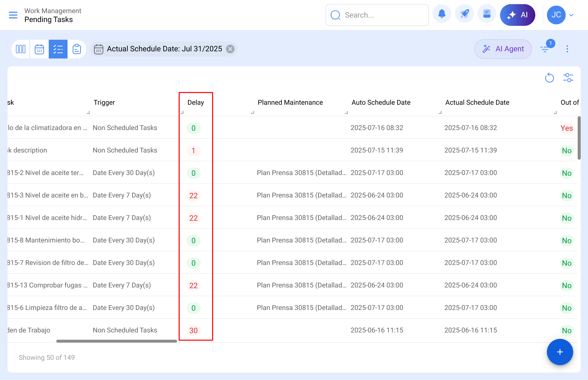Click the Actual Schedule Date column header
Image resolution: width=588 pixels, height=380 pixels.
pos(477,102)
